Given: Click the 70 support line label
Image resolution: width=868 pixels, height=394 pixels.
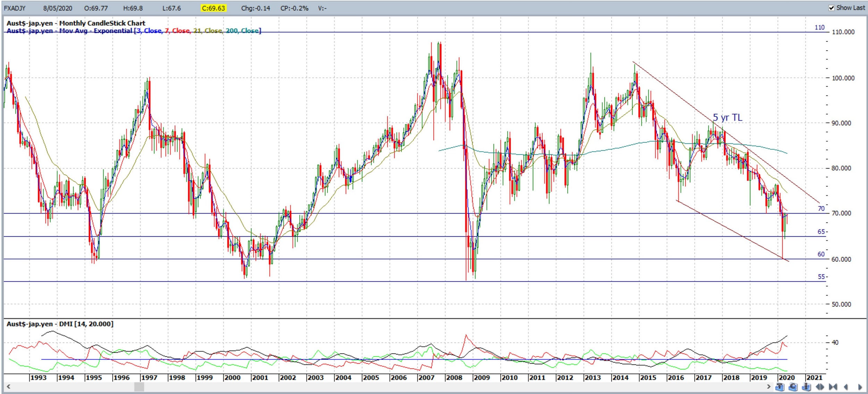Looking at the screenshot, I should click(821, 208).
